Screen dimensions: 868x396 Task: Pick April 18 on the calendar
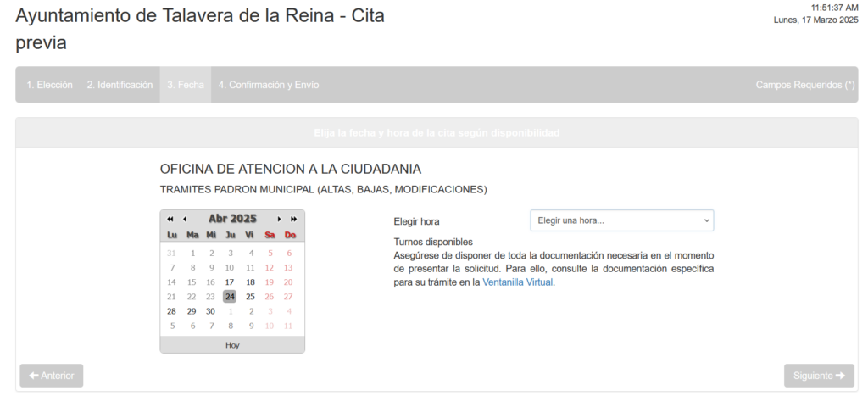coord(250,282)
